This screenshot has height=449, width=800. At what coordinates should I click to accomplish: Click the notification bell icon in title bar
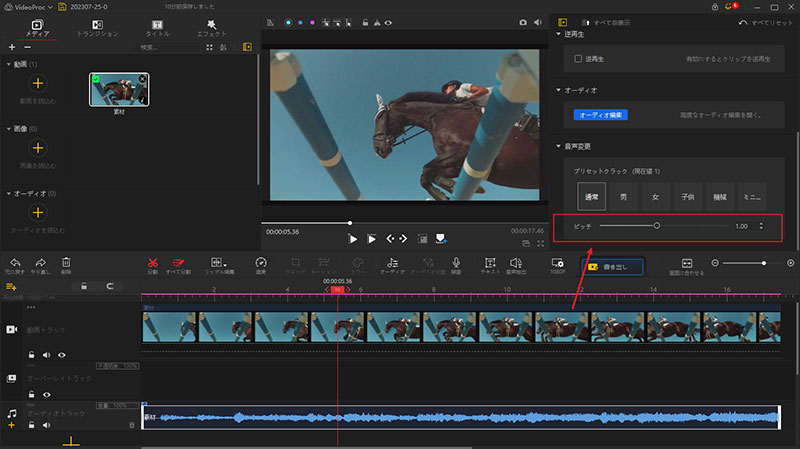728,7
